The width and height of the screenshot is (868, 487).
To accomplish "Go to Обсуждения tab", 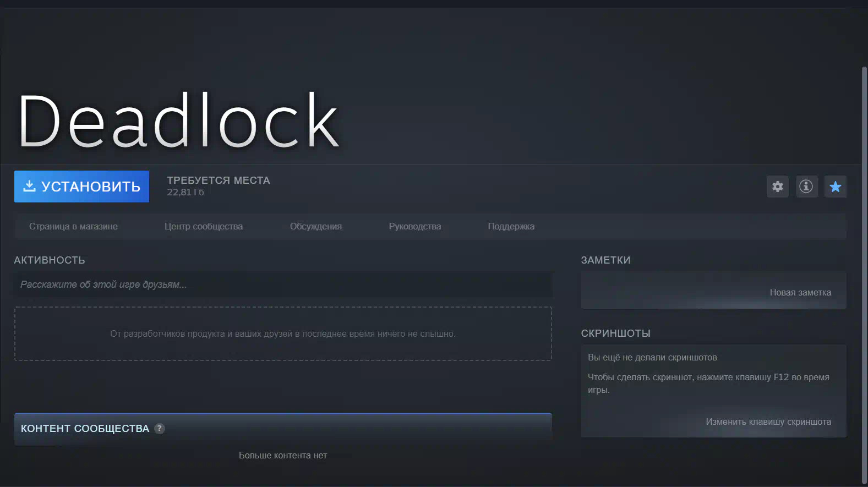I will (316, 226).
